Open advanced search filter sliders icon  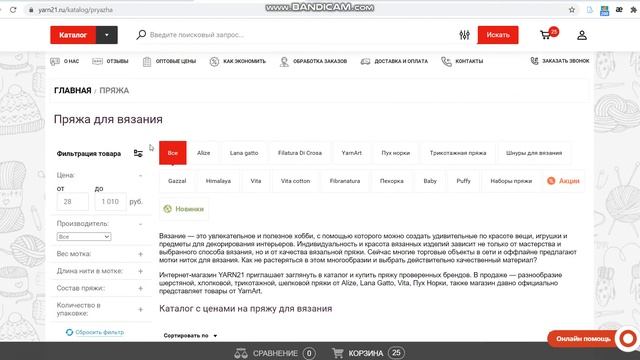click(x=464, y=35)
